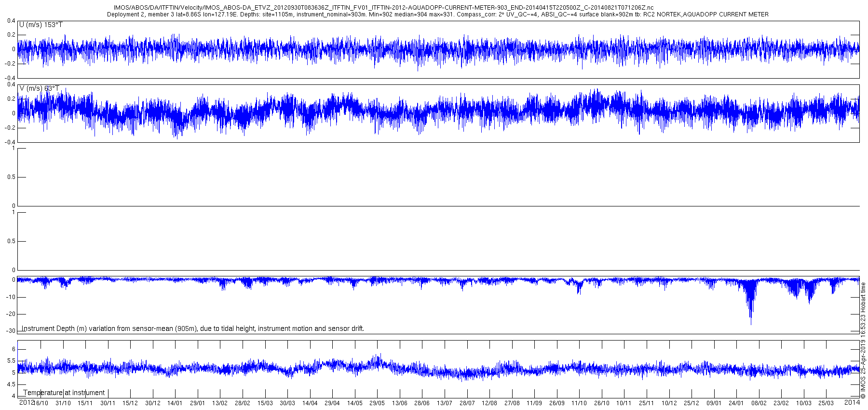Select the 13/06 date tick label
Viewport: 868px width, 410px height.
(x=399, y=403)
